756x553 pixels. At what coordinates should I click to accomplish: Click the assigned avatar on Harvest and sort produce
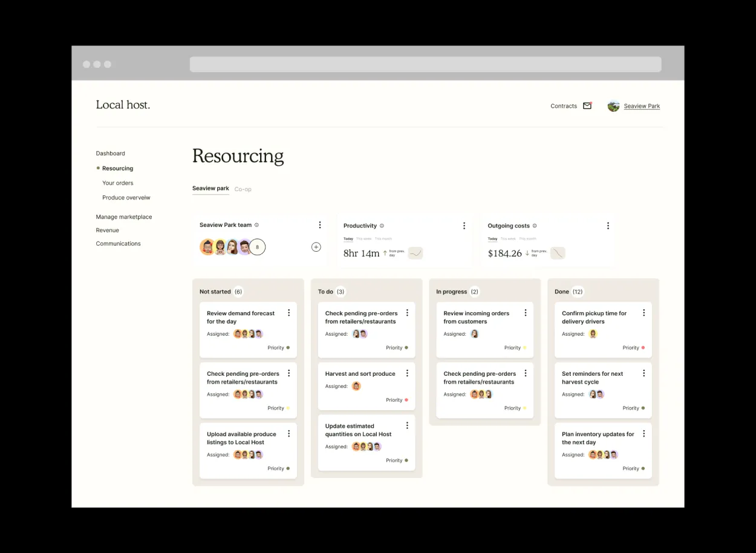356,386
